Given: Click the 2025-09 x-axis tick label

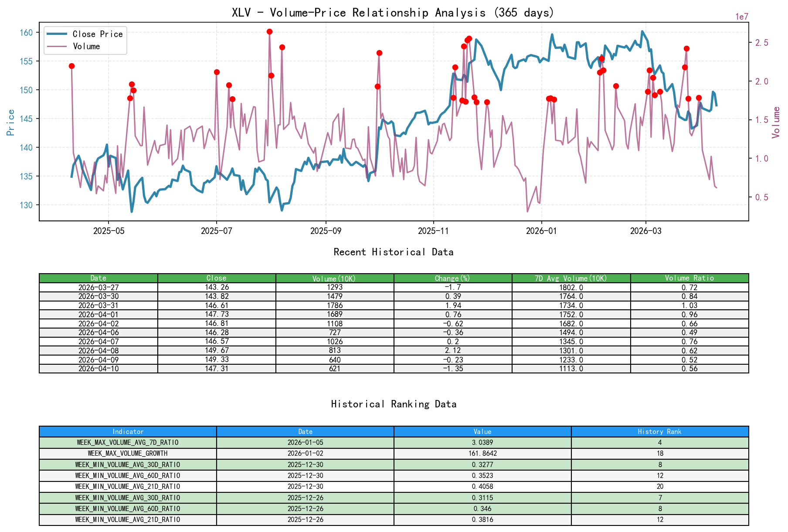Looking at the screenshot, I should pyautogui.click(x=326, y=231).
